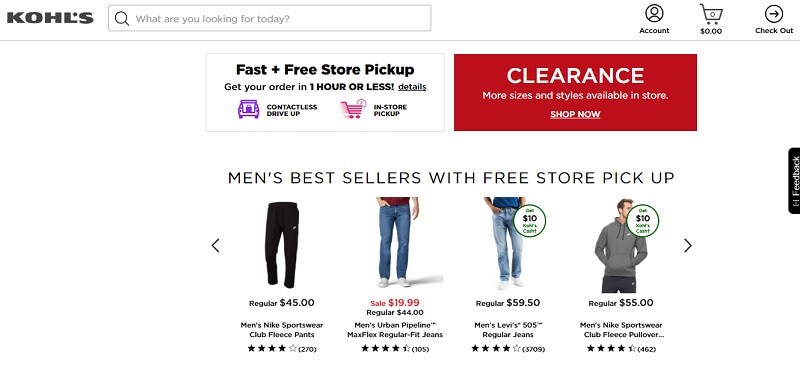Open Men's Levi's 505 Regular Jeans link

pyautogui.click(x=508, y=330)
